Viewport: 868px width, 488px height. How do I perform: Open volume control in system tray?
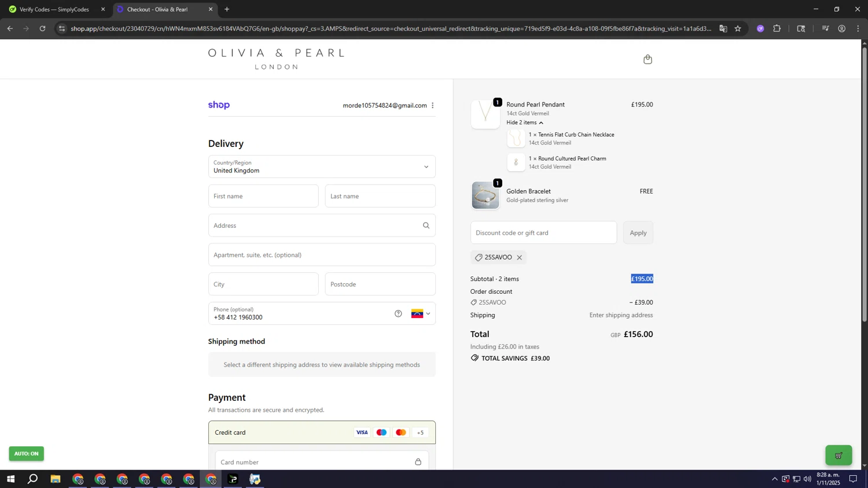pyautogui.click(x=807, y=479)
